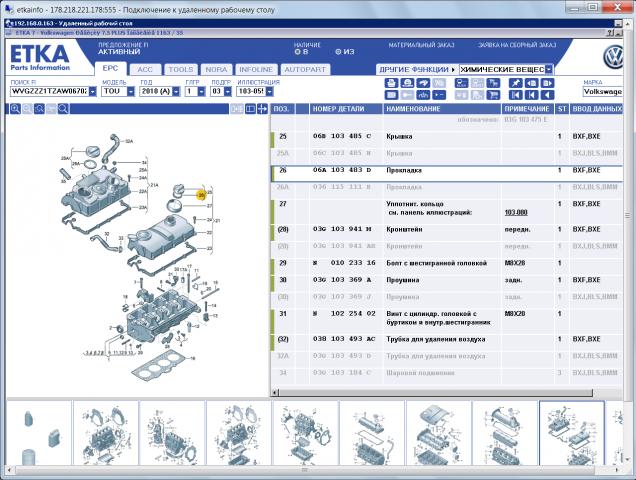Click the single-bar step-back arrow icon
Screen dimensions: 636x480
pos(531,95)
